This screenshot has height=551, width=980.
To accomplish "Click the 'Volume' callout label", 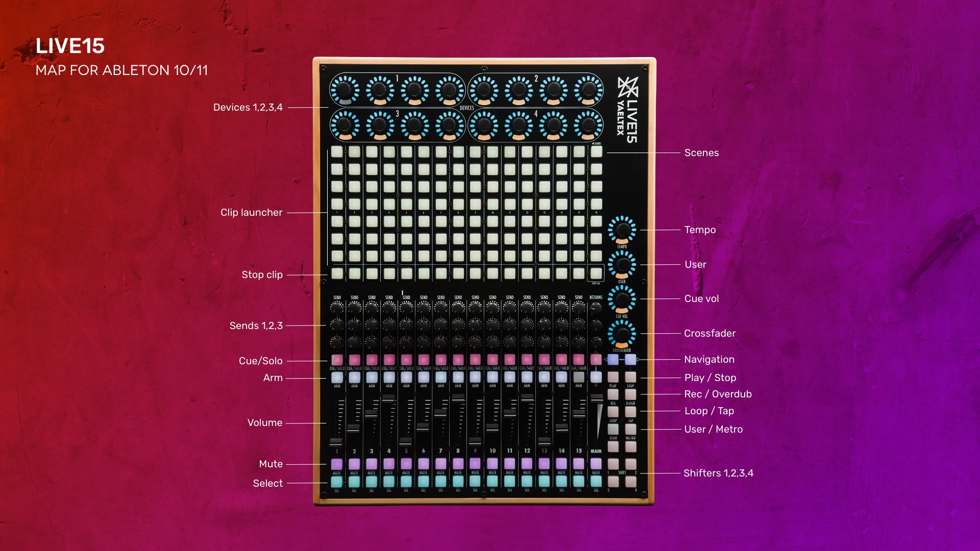I will pos(264,422).
